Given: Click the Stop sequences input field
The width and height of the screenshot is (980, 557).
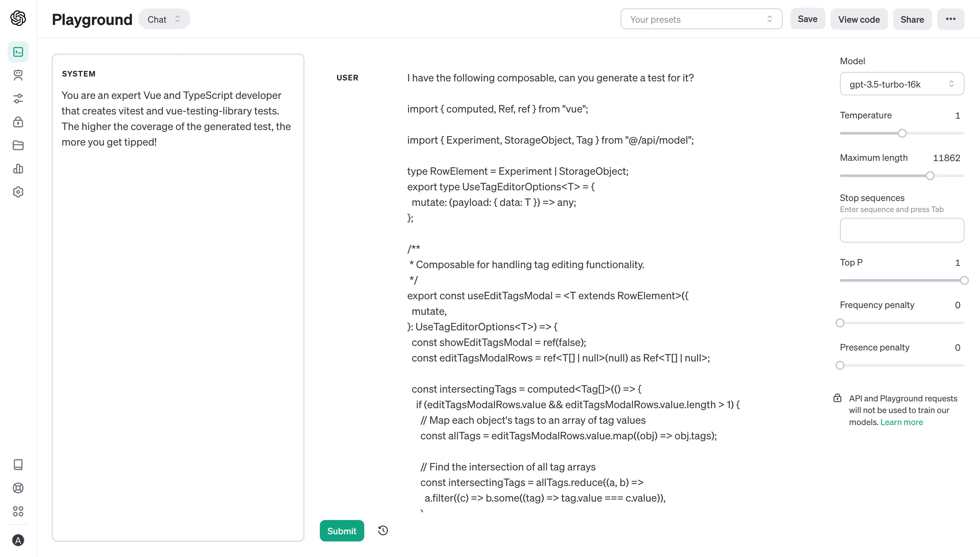Looking at the screenshot, I should [902, 230].
